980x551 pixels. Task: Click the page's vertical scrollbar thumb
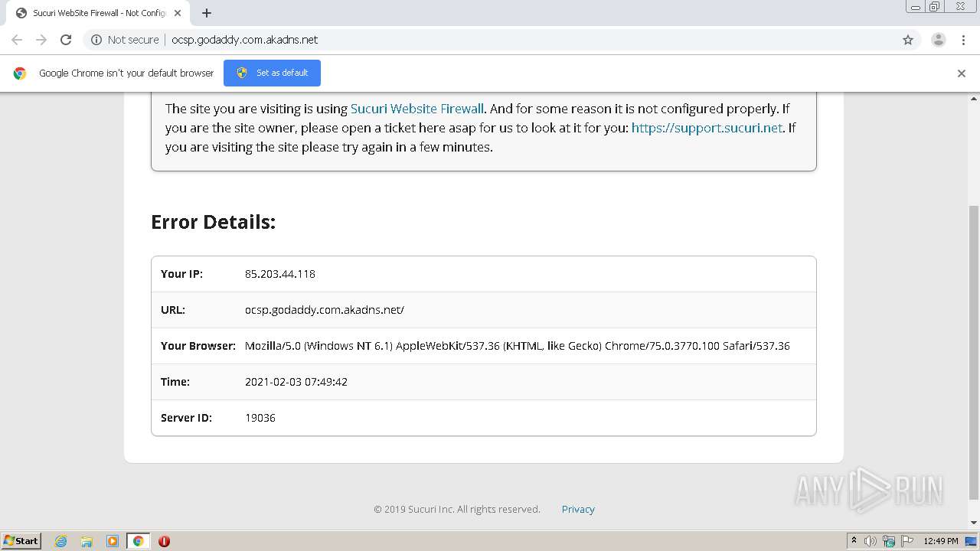[x=974, y=352]
